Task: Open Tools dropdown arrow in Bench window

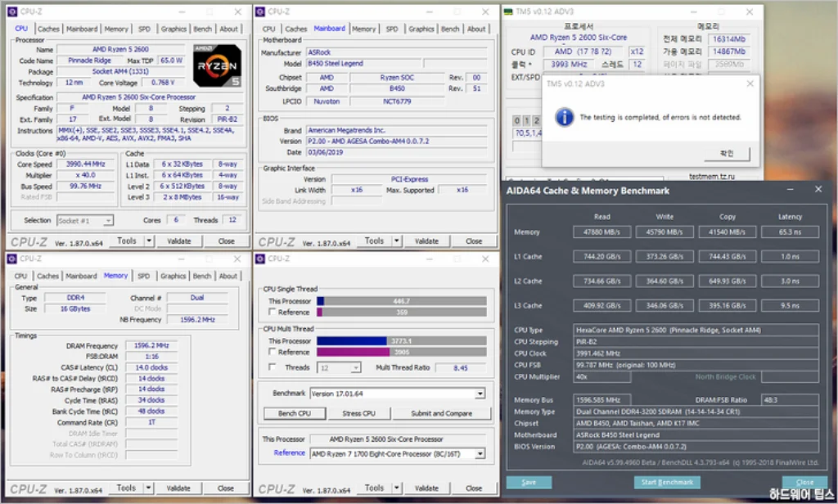Action: tap(397, 488)
